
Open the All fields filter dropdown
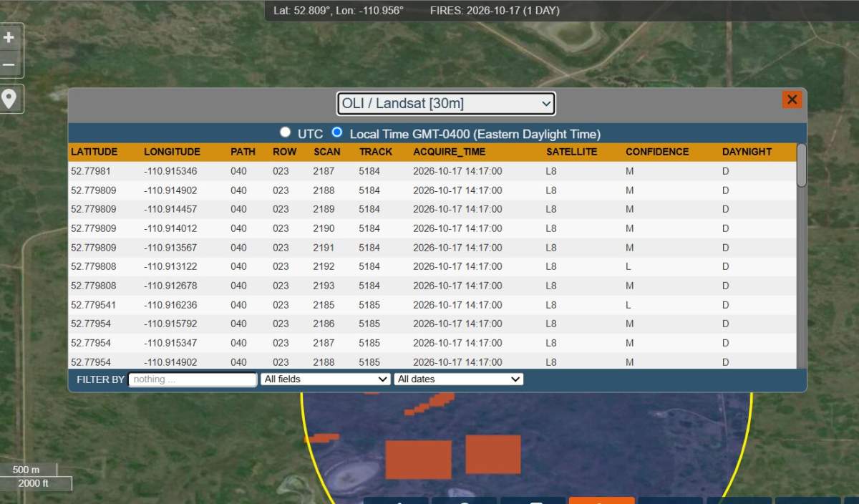325,379
